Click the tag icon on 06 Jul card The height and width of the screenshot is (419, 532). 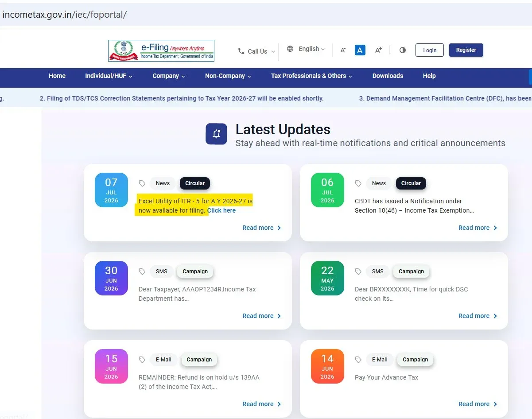pyautogui.click(x=358, y=183)
